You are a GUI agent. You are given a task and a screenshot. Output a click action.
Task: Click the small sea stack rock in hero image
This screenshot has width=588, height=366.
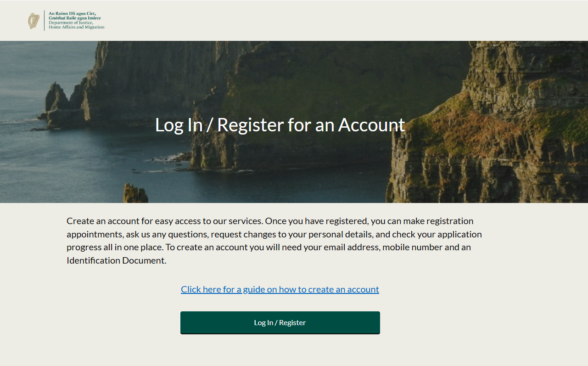point(135,194)
